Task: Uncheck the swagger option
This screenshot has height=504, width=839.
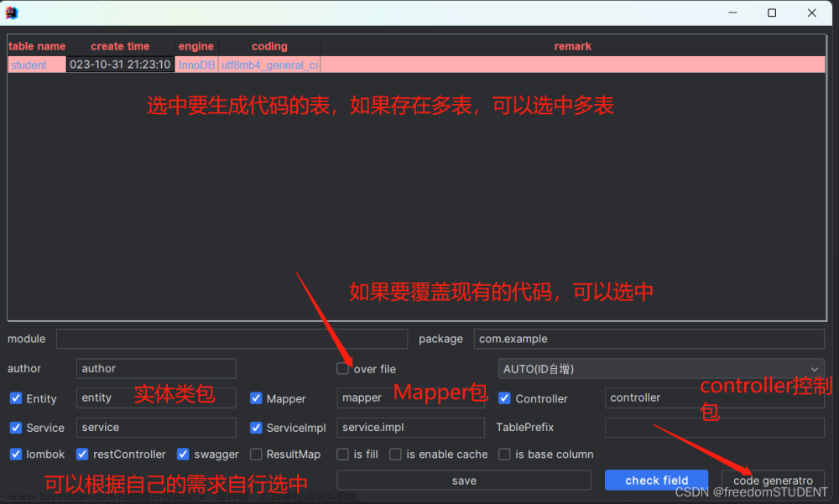Action: pyautogui.click(x=183, y=455)
